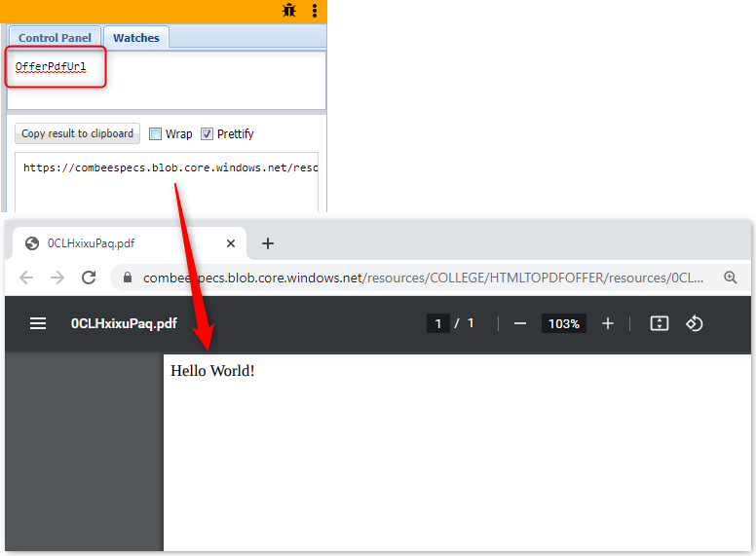This screenshot has width=756, height=556.
Task: Click the OfferPdfUrl watch expression
Action: coord(51,66)
